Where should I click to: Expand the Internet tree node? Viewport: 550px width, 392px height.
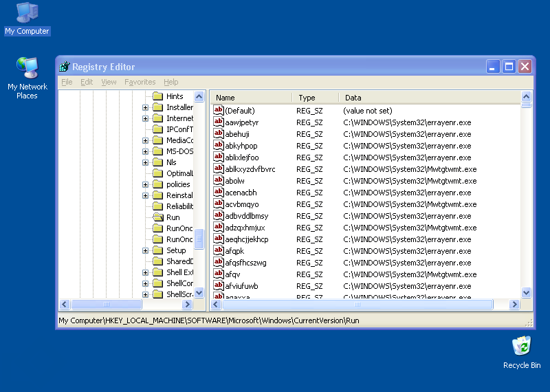(145, 118)
